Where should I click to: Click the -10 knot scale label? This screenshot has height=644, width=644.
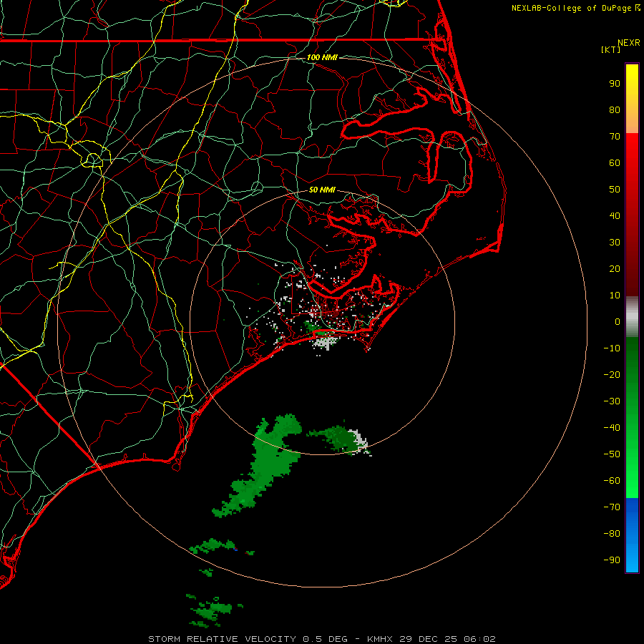612,348
